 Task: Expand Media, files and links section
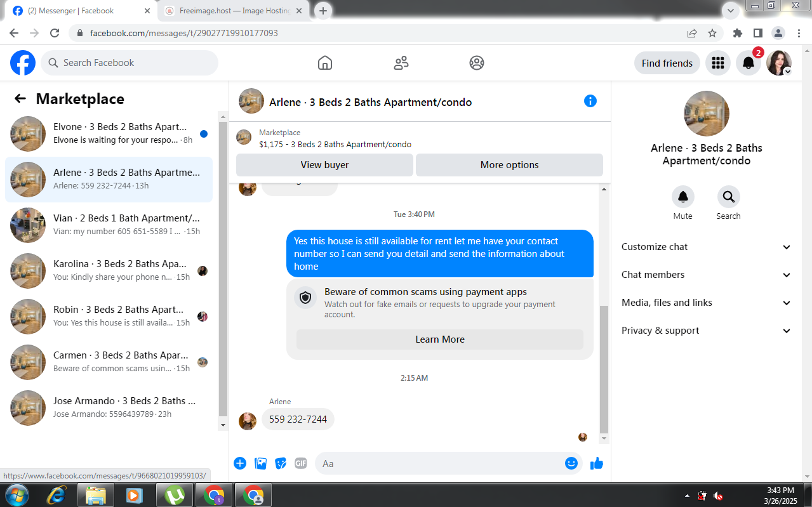coord(707,303)
